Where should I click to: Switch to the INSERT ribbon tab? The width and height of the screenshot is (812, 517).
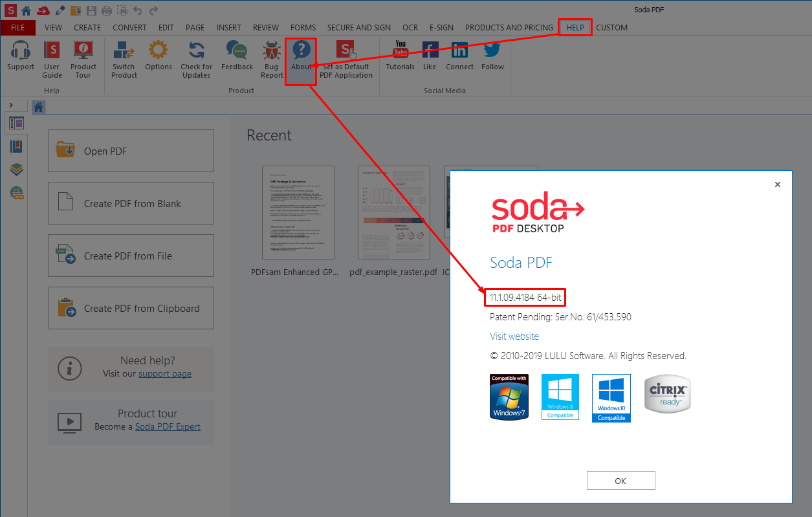tap(229, 28)
